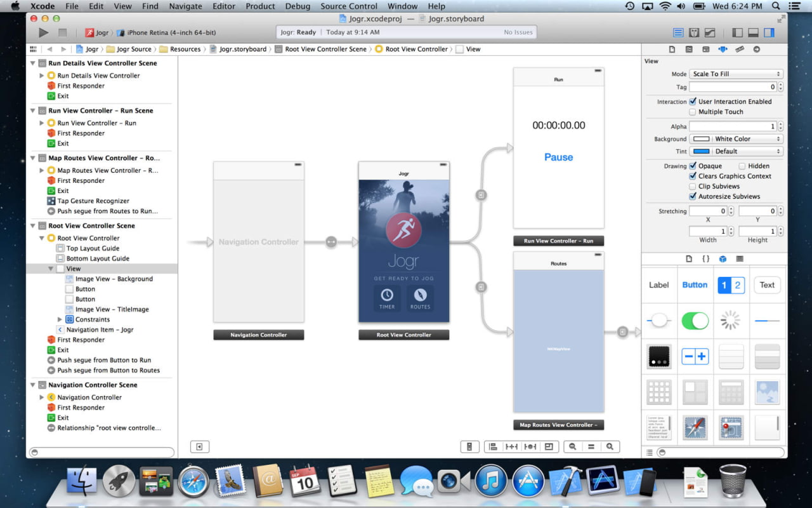Click the Button object in library
Screen dimensions: 812x508
(x=695, y=285)
